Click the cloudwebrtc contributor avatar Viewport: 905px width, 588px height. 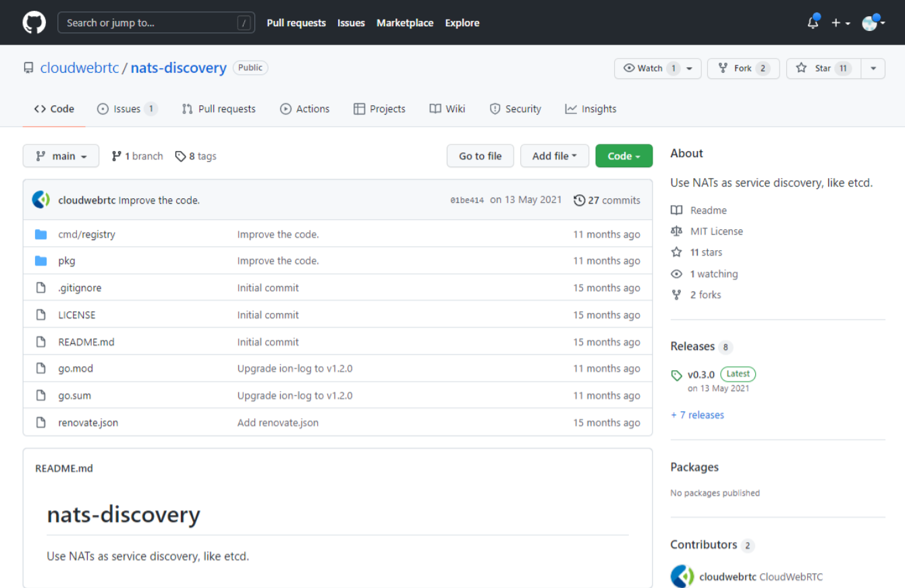682,577
